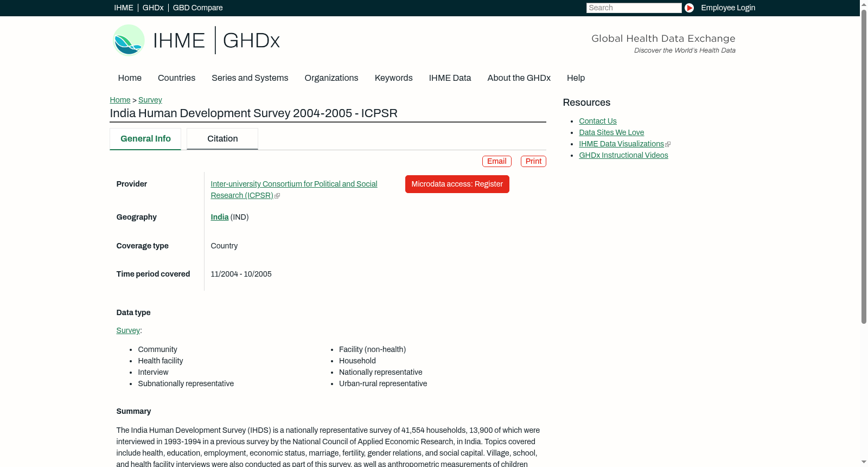The height and width of the screenshot is (467, 868).
Task: Click the Urban-rural representative list item
Action: click(x=383, y=384)
